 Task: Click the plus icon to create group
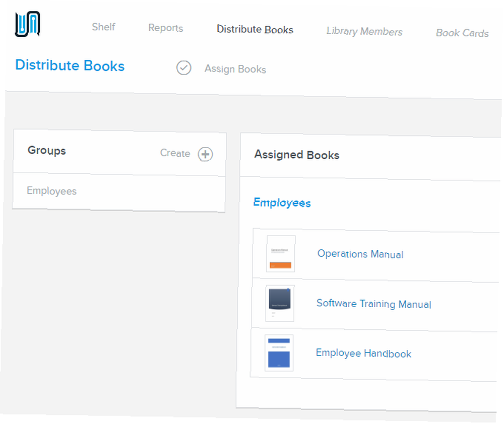pyautogui.click(x=205, y=154)
